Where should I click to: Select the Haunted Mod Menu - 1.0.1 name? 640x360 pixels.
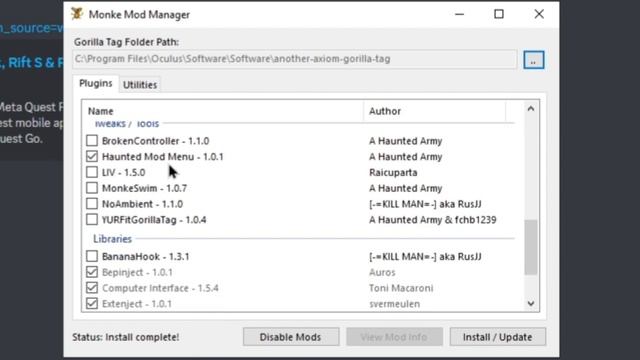[162, 157]
